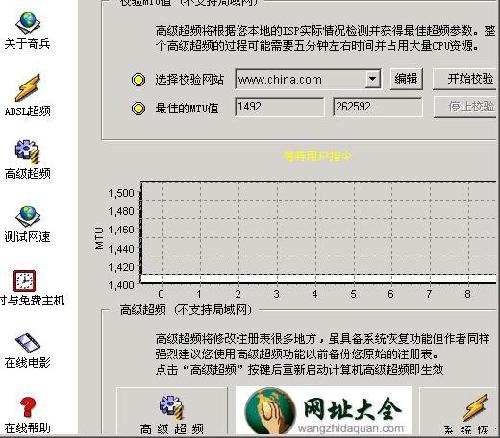This screenshot has height=438, width=500.
Task: Expand the verification website dropdown arrow
Action: (x=373, y=79)
